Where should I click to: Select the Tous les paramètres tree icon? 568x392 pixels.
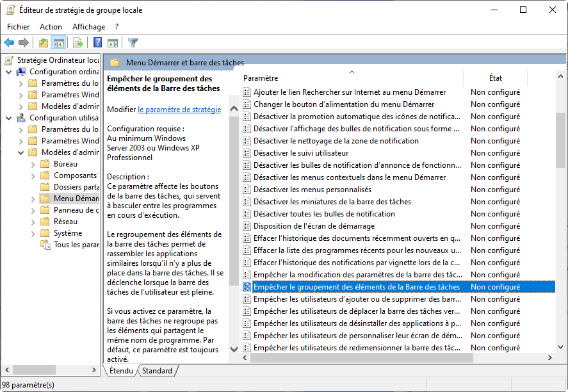(x=45, y=245)
